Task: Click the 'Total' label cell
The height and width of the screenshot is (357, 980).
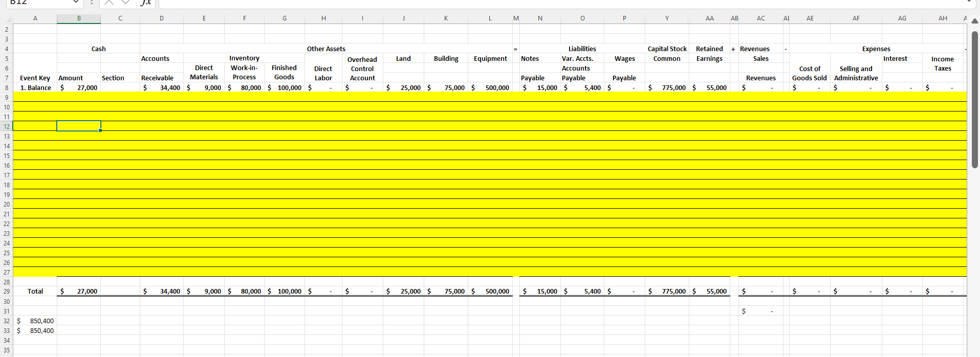Action: pos(35,291)
